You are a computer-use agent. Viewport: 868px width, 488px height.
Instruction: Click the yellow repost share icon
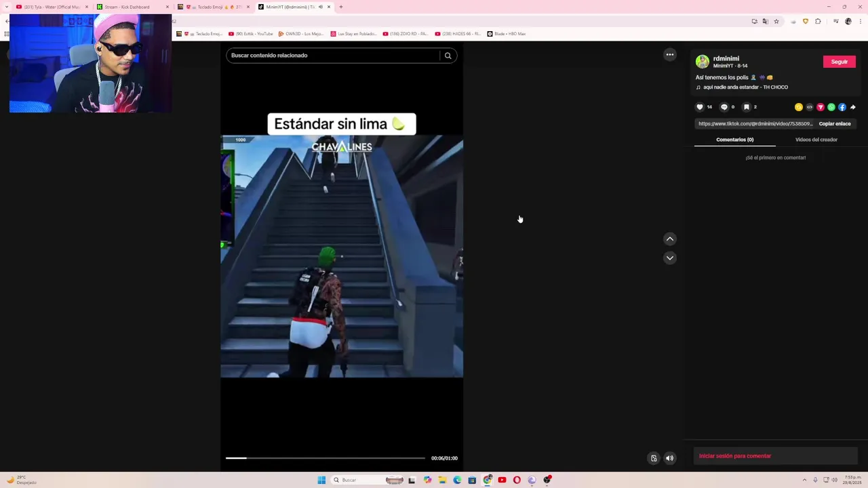pyautogui.click(x=799, y=107)
